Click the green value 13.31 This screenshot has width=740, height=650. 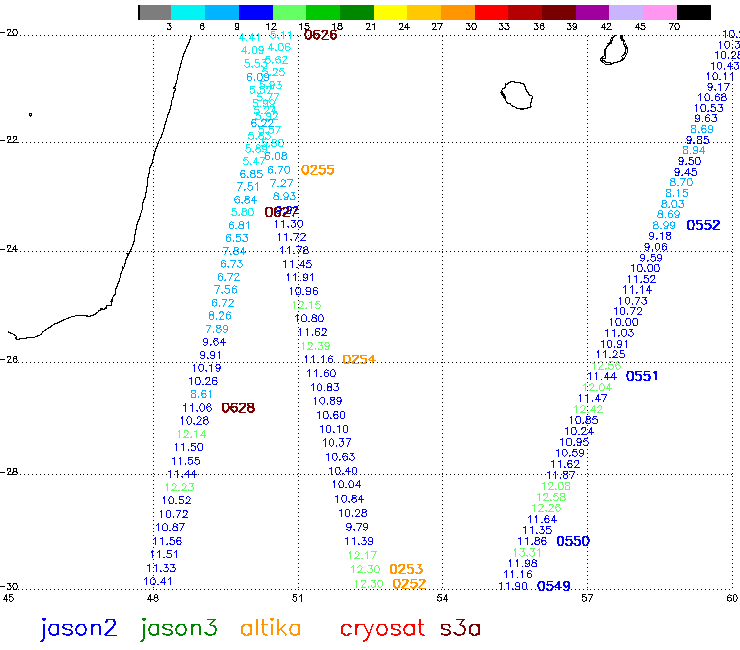click(527, 553)
